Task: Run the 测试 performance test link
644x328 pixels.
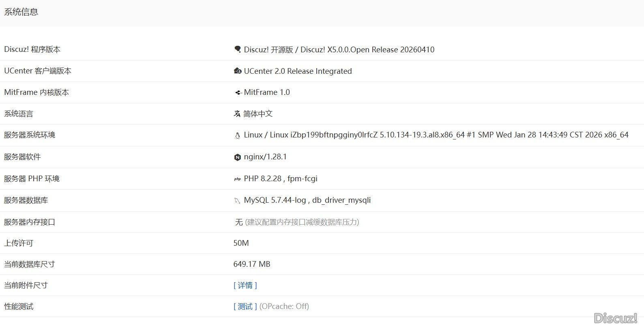Action: point(245,307)
